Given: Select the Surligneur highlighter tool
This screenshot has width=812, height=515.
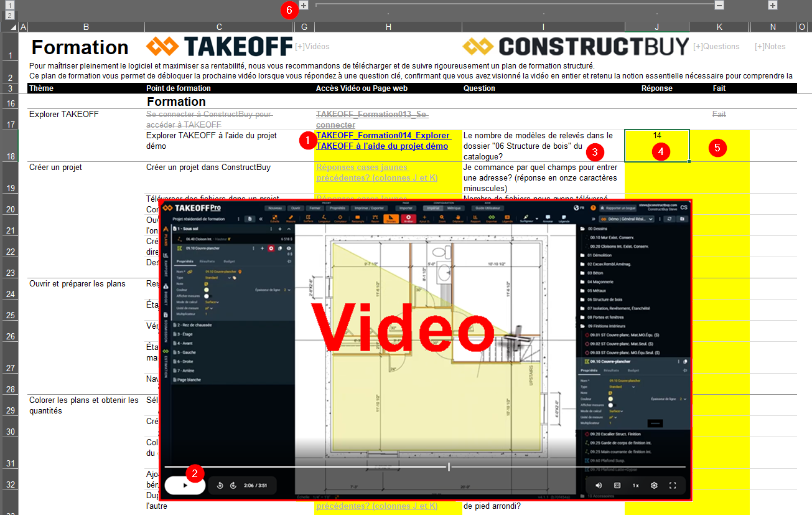Looking at the screenshot, I should (x=526, y=219).
